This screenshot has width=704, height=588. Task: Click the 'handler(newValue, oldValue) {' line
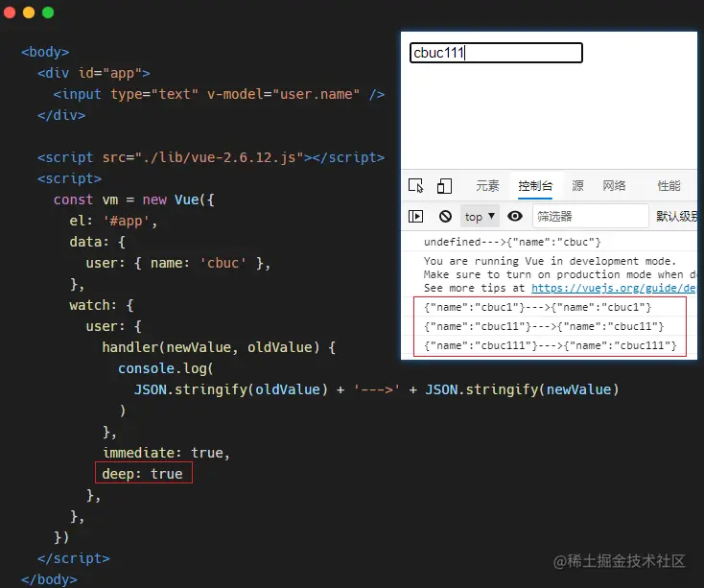click(219, 347)
